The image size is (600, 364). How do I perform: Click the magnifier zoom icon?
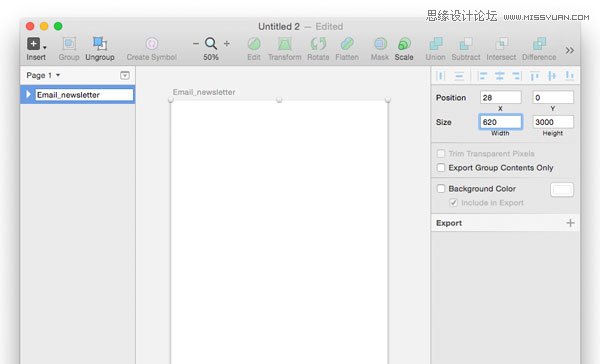[x=211, y=44]
